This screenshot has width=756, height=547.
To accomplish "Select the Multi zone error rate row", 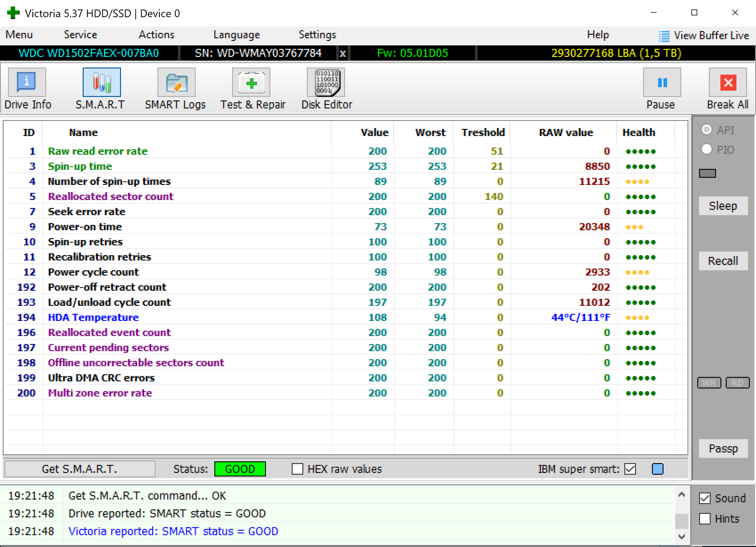I will click(345, 393).
